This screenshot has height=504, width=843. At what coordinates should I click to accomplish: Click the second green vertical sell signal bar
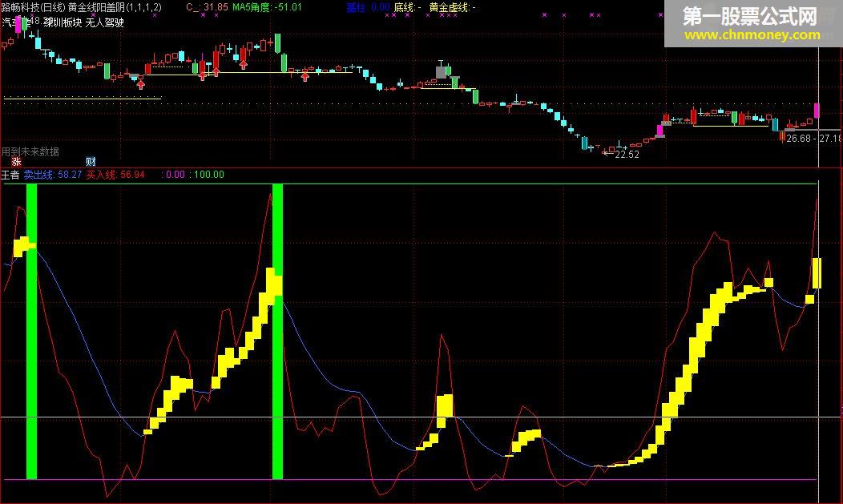[x=278, y=331]
